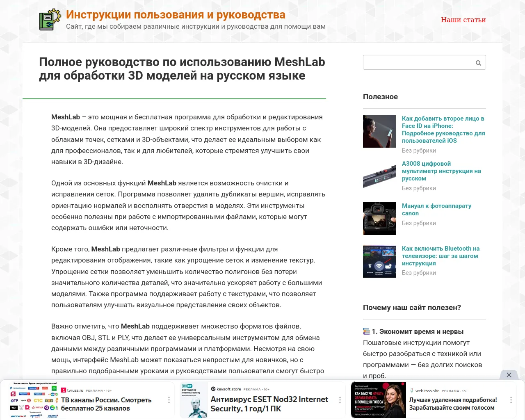525x420 pixels.
Task: Open 'Мануал к фотоаппарату canon' link
Action: pyautogui.click(x=436, y=210)
